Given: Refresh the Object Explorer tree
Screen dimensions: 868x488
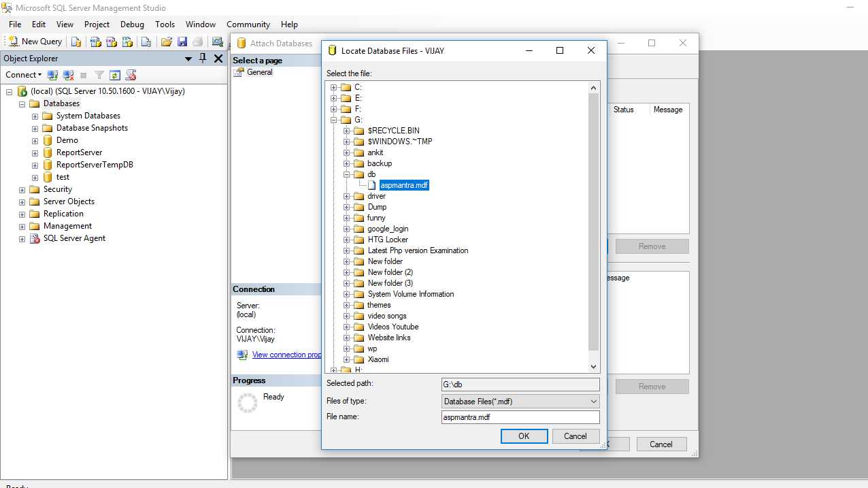Looking at the screenshot, I should point(115,75).
